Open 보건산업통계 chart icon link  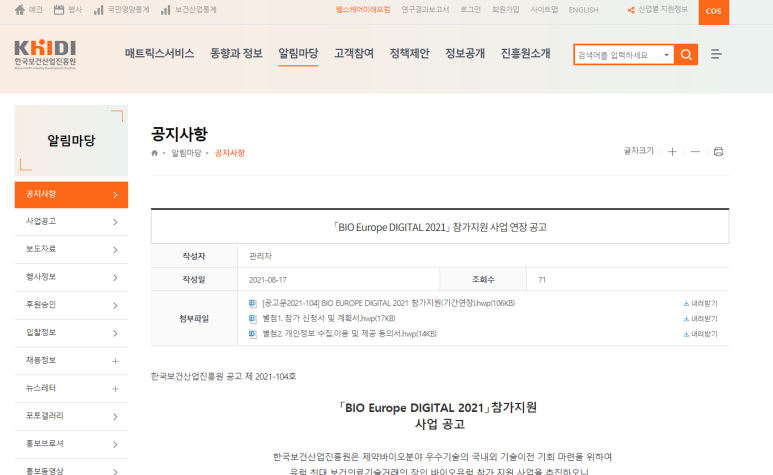[166, 10]
